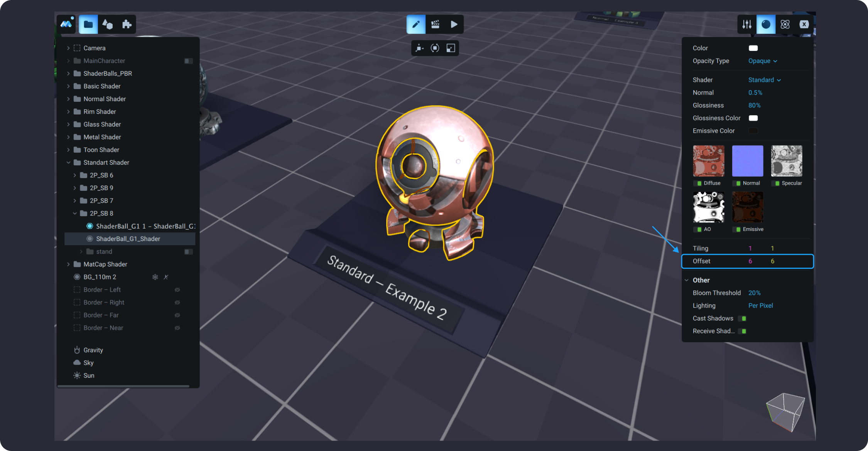
Task: Click the play button in top toolbar
Action: click(454, 24)
